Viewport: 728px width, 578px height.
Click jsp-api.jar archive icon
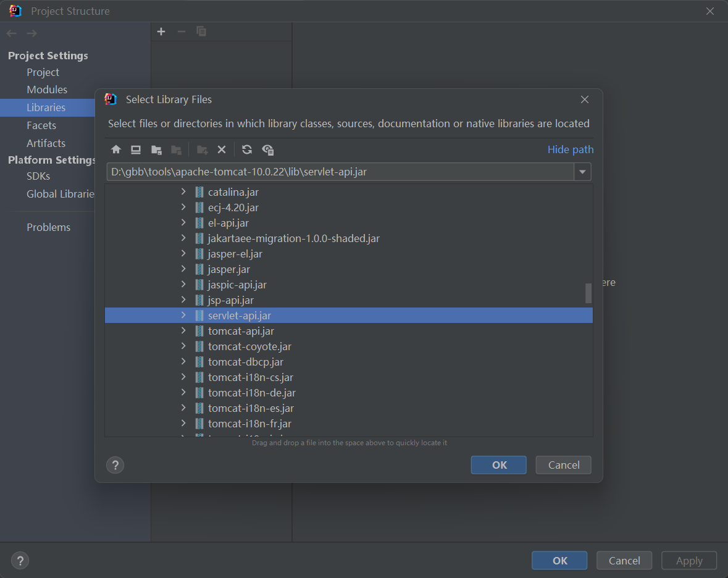[x=199, y=300]
